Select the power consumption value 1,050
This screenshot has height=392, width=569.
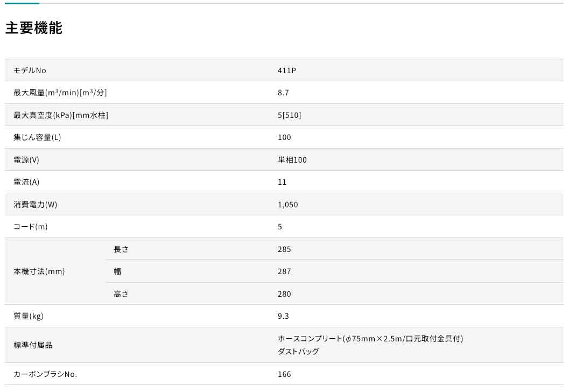pyautogui.click(x=287, y=205)
